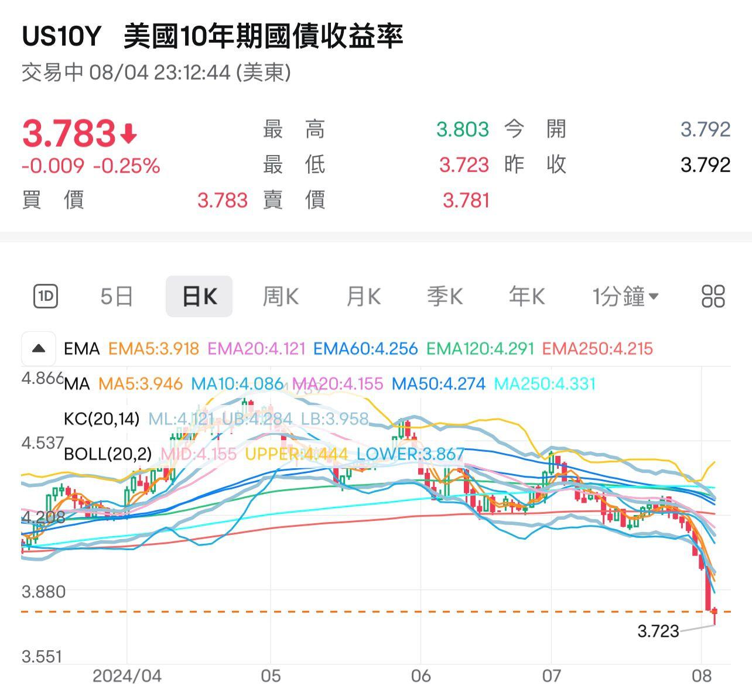Toggle the MA250:4.331 line visibility
The width and height of the screenshot is (752, 700).
(x=546, y=385)
